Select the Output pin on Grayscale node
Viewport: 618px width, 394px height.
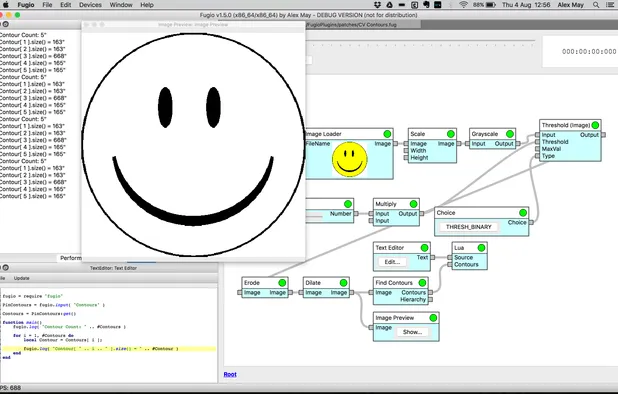(518, 144)
